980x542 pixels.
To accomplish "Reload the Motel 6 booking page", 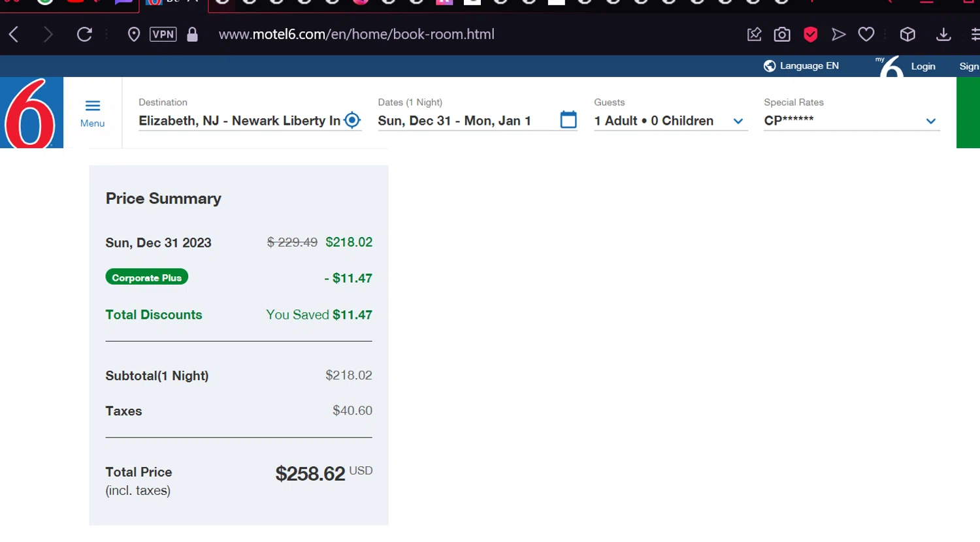I will point(84,34).
